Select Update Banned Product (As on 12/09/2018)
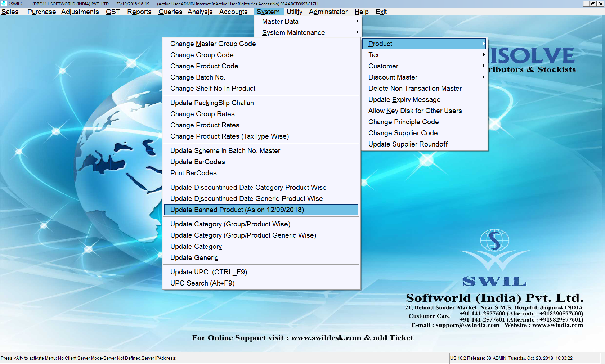Screen dimensions: 605x364 (x=261, y=210)
